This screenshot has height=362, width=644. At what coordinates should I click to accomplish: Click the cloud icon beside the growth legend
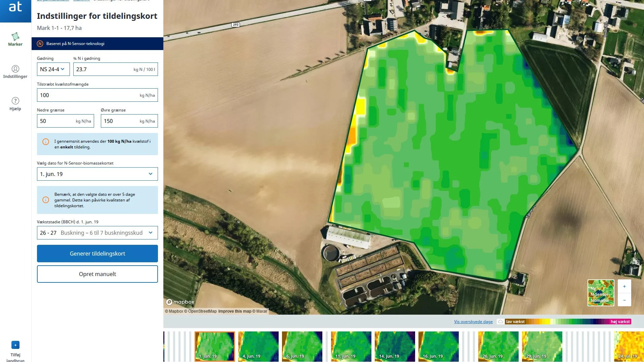[500, 322]
